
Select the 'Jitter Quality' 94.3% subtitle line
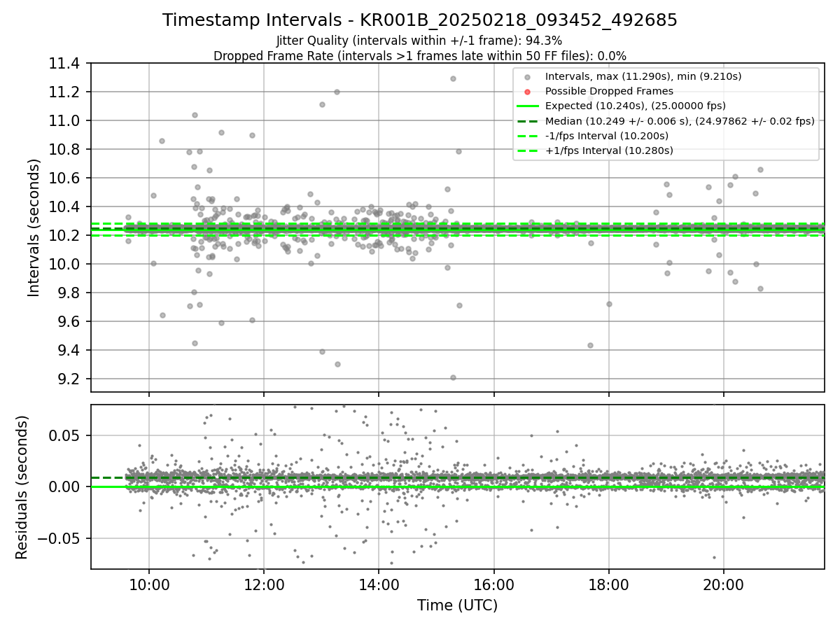point(419,41)
